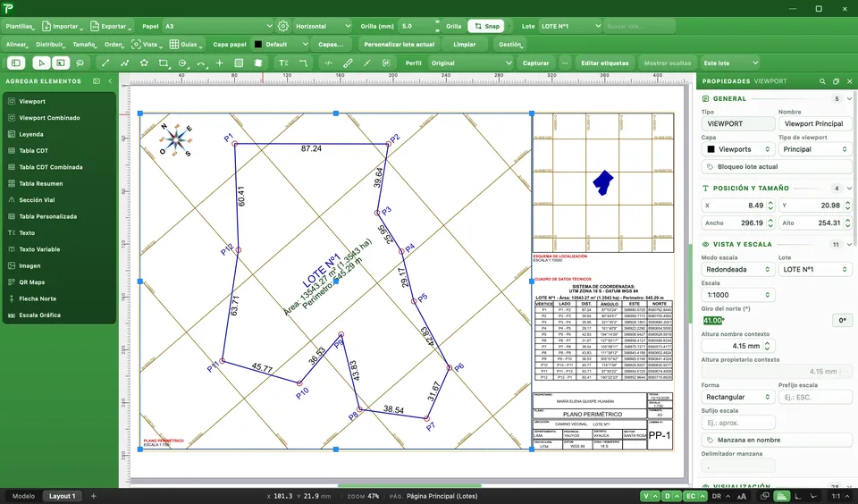This screenshot has width=858, height=504.
Task: Open the Papel A3 dropdown
Action: pos(218,26)
